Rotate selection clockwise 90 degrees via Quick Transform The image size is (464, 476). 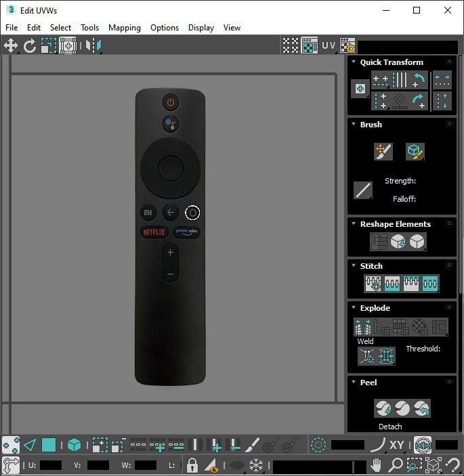tap(419, 100)
